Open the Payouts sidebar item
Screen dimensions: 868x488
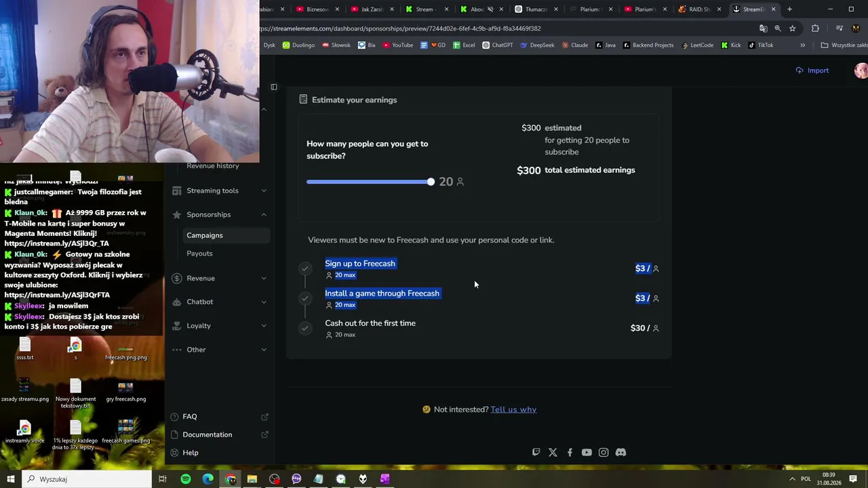coord(199,253)
